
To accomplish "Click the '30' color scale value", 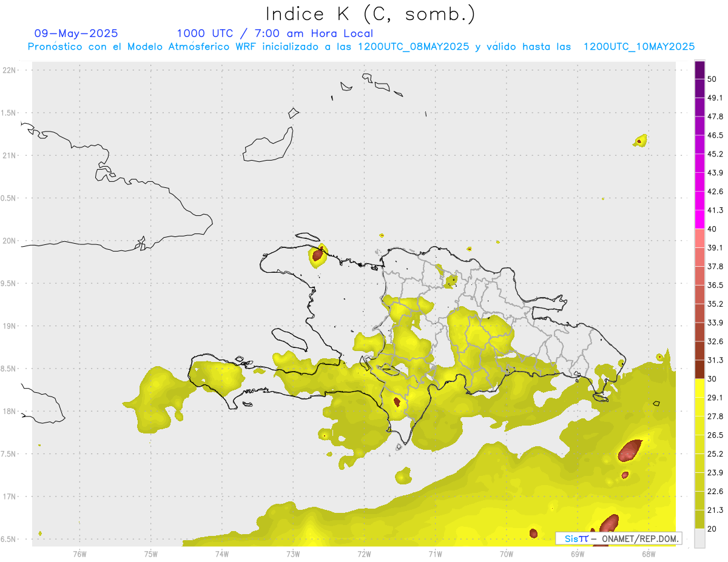I will click(x=712, y=380).
